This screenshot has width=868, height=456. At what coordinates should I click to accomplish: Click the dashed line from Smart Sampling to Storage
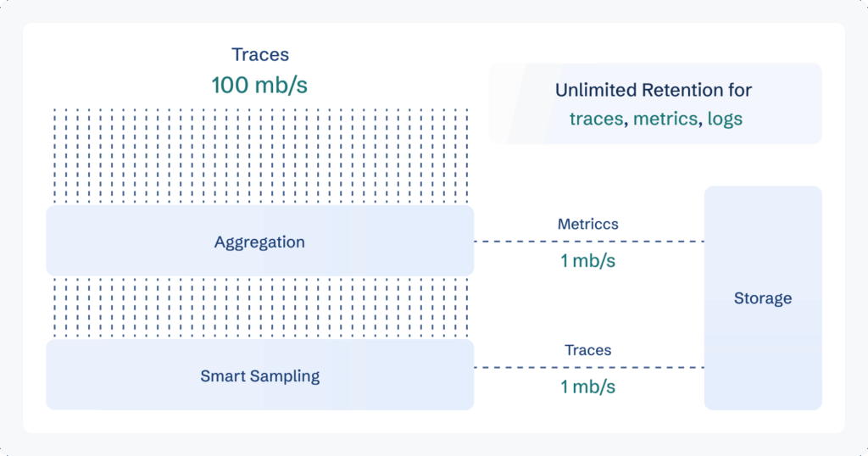589,368
